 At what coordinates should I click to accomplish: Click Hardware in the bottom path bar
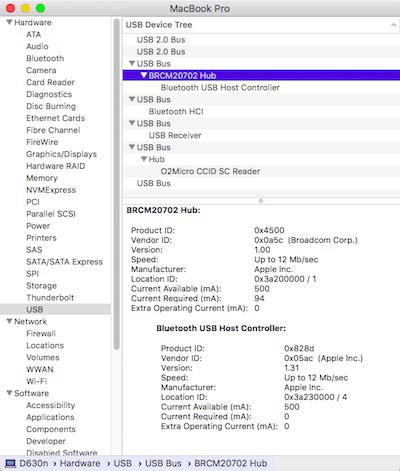[x=80, y=463]
